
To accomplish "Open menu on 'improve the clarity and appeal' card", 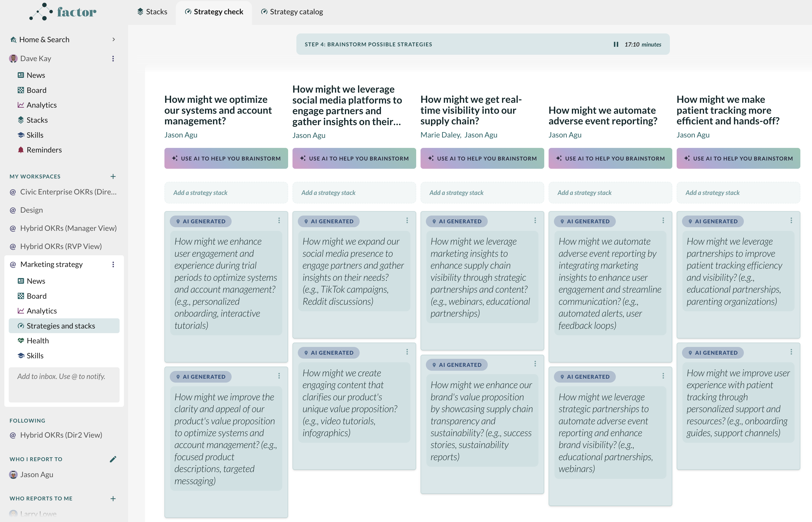I will (x=279, y=376).
